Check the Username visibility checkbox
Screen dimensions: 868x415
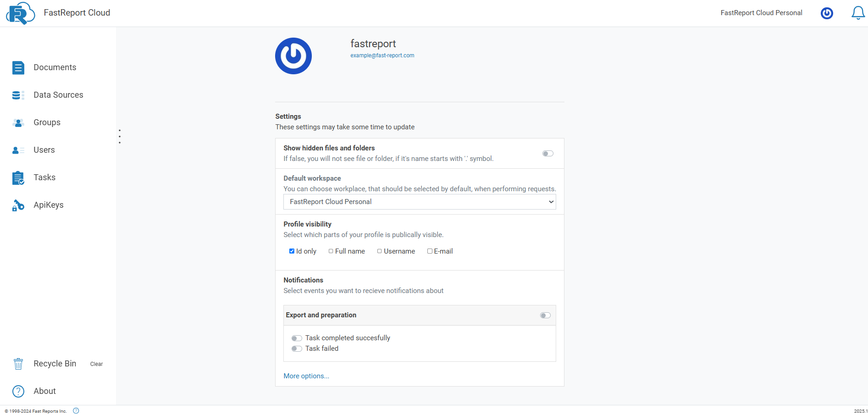point(380,251)
